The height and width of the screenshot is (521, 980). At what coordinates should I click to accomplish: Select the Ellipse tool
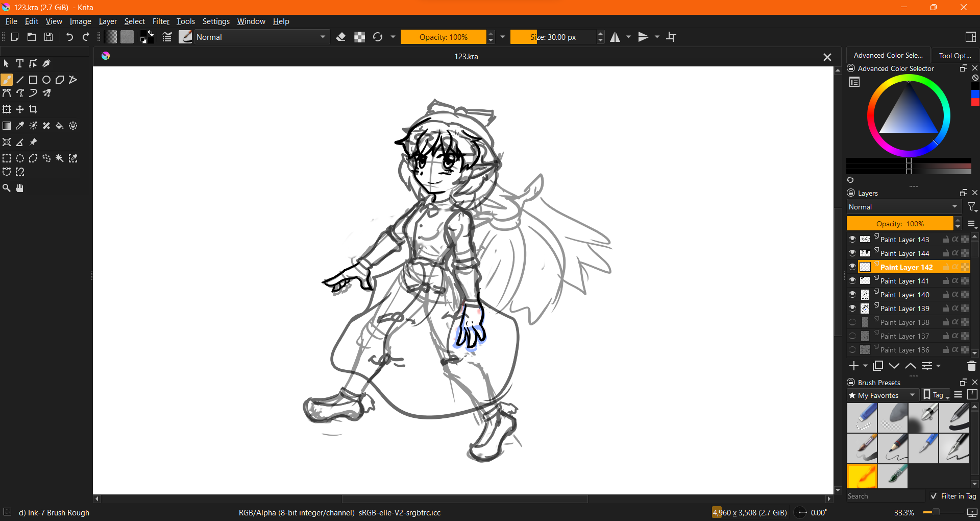point(46,80)
